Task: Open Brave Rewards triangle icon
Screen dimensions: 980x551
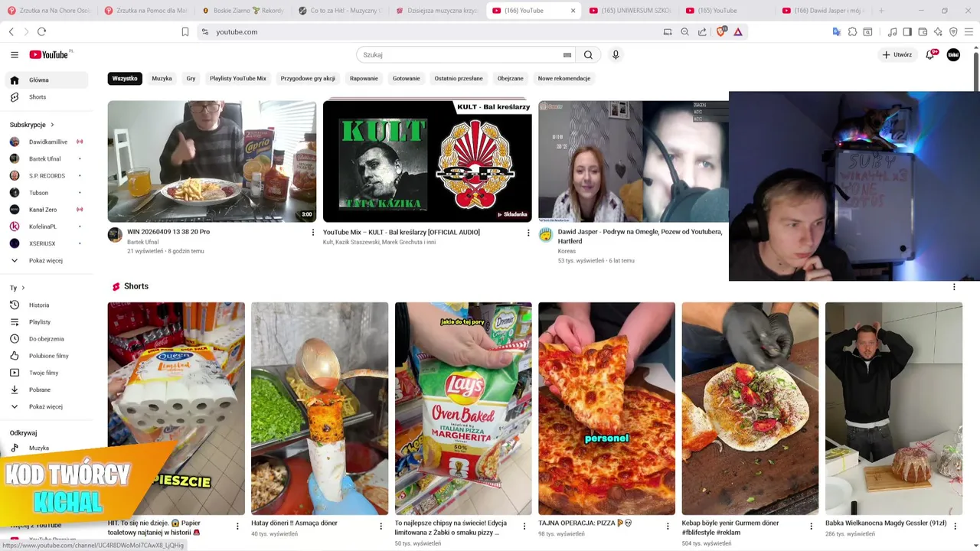Action: [738, 31]
